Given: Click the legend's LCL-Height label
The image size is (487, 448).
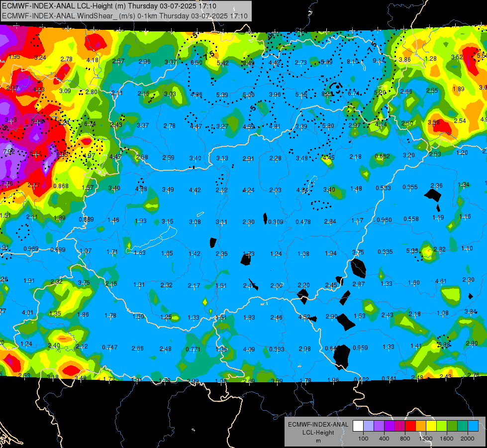Looking at the screenshot, I should (318, 433).
